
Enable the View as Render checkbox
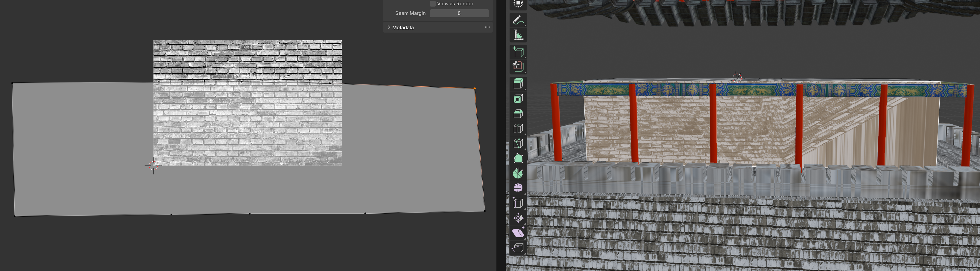(433, 3)
